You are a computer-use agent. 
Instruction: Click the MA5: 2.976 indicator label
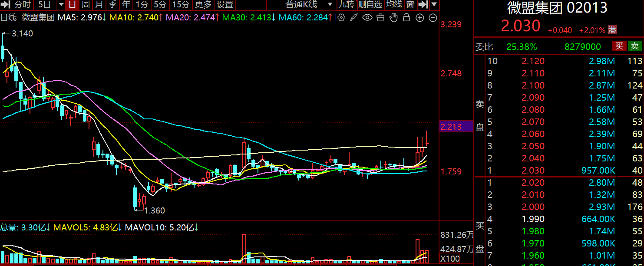click(82, 18)
